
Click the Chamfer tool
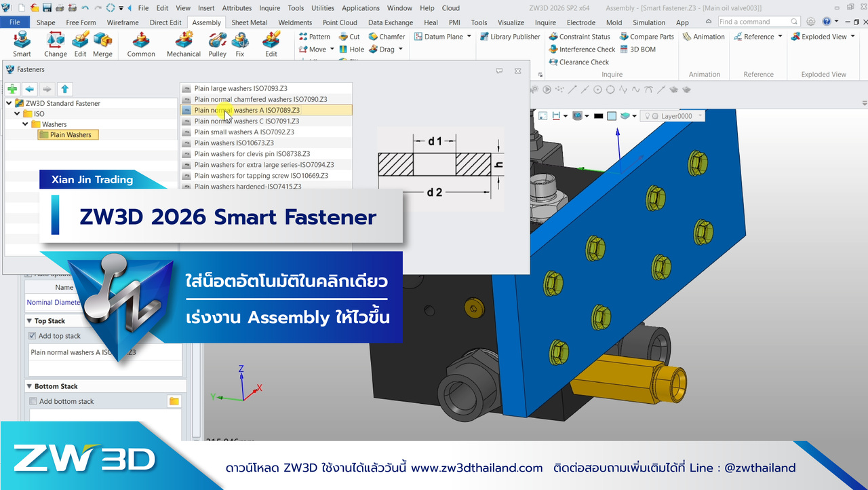pos(387,37)
